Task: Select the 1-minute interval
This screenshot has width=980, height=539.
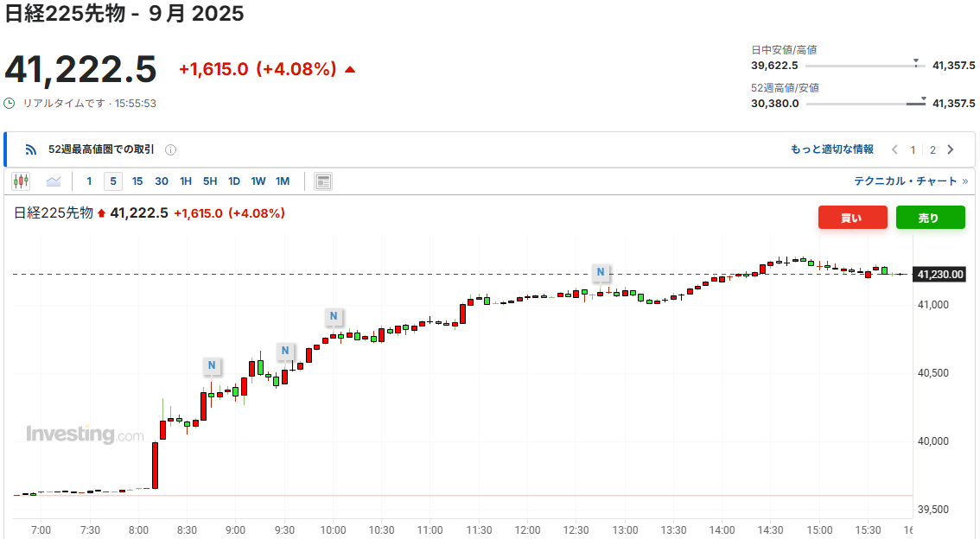Action: click(x=89, y=181)
